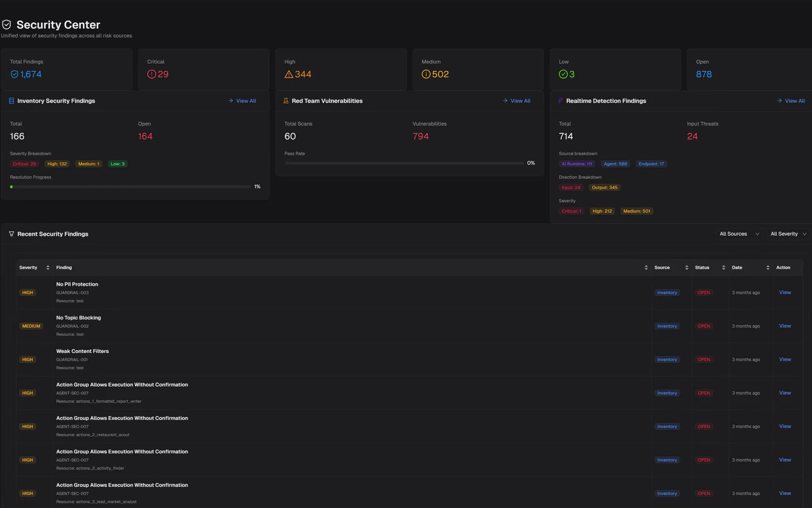This screenshot has height=508, width=812.
Task: Click the Low: 3 severity tag
Action: [x=118, y=164]
